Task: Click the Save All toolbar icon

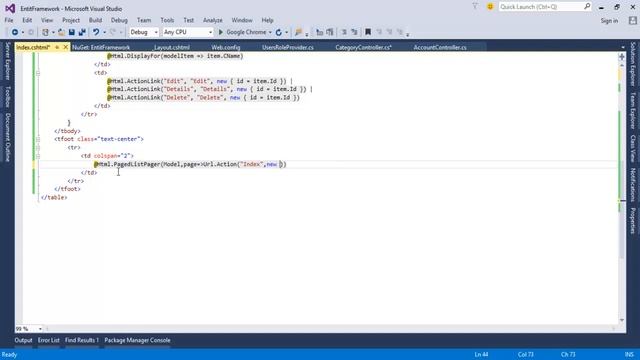Action: pos(82,32)
